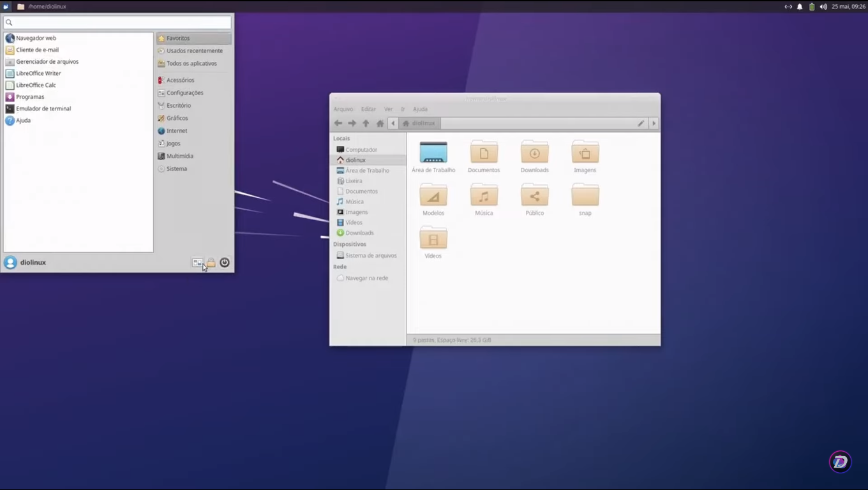Screen dimensions: 868x490
Task: Open the Configurações category in the app menu
Action: click(184, 93)
